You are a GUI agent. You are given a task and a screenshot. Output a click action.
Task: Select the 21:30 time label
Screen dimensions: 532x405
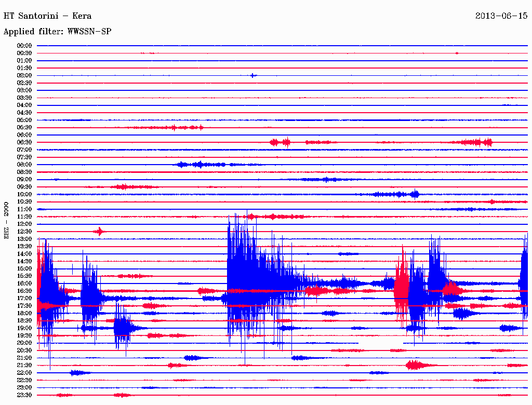(x=24, y=366)
